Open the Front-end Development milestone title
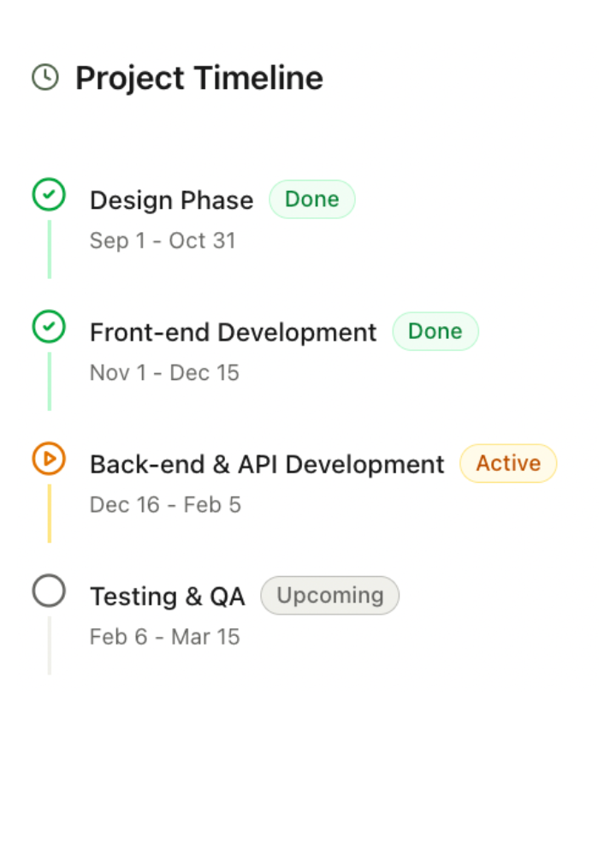Image resolution: width=616 pixels, height=856 pixels. tap(233, 332)
